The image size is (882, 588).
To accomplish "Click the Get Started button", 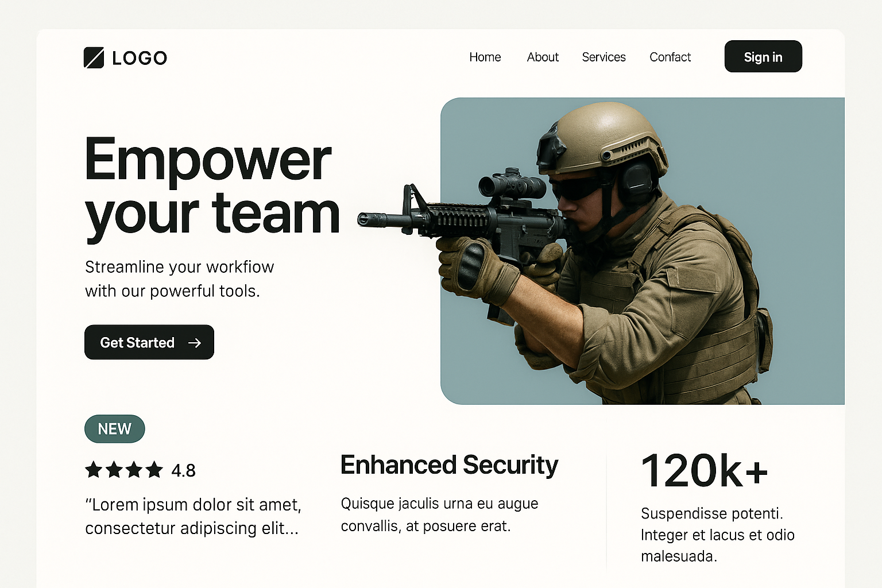I will [149, 342].
